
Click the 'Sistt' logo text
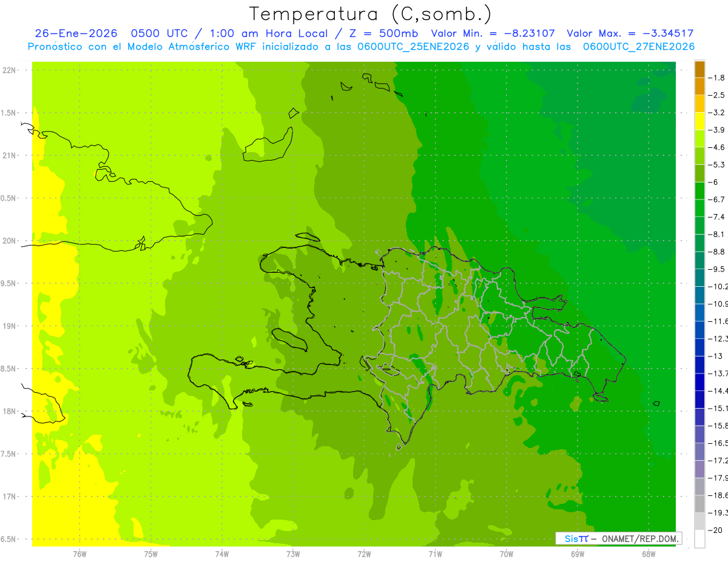(576, 538)
